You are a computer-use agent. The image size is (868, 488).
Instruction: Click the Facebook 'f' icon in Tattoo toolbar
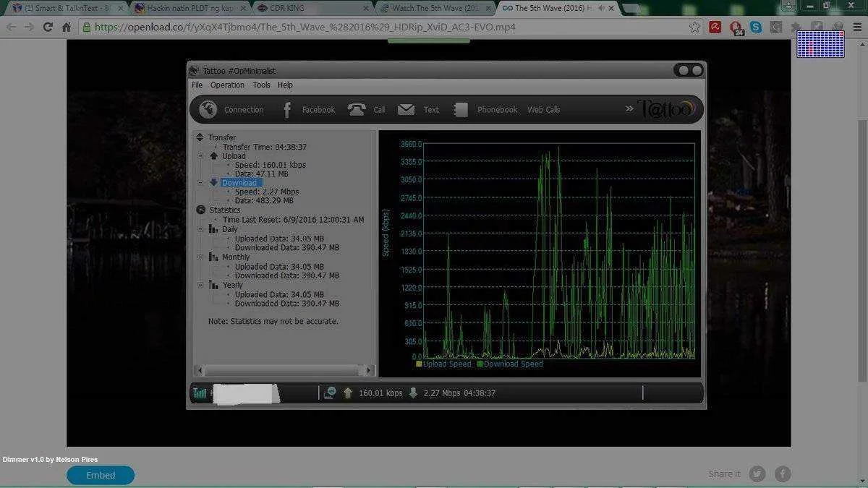click(287, 110)
